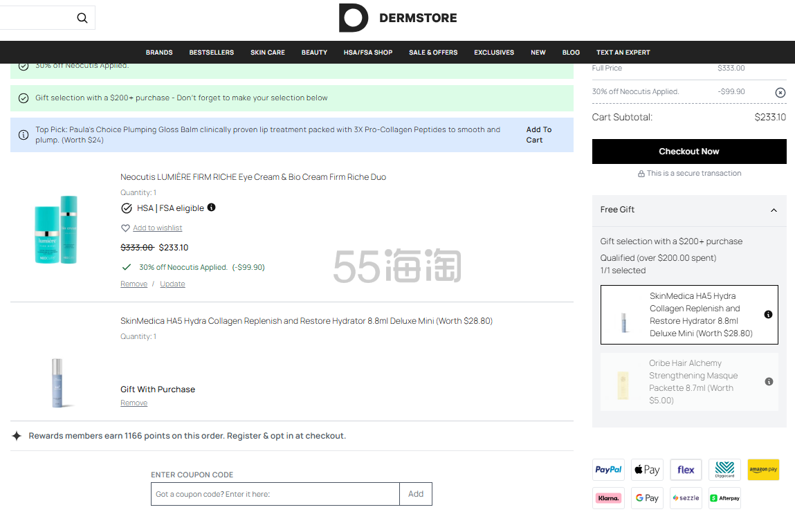Select the Apple Pay payment icon
The width and height of the screenshot is (795, 532).
[x=647, y=470]
